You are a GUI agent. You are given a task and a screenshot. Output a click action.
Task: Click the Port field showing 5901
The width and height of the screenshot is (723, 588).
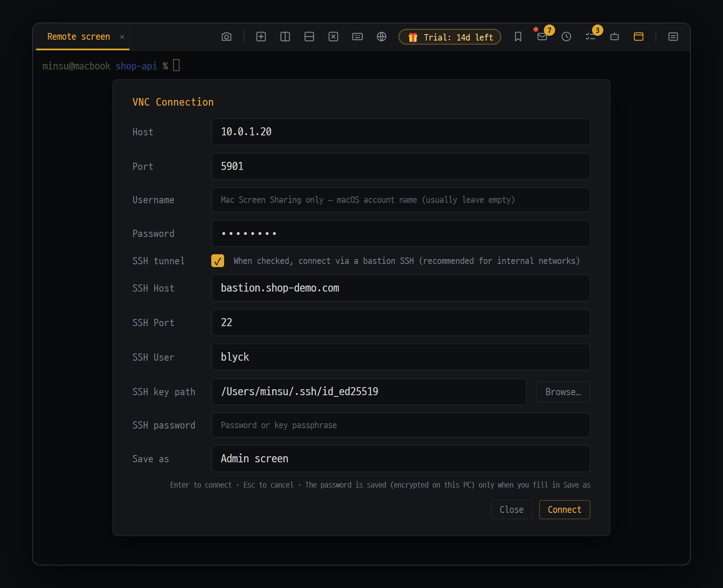[400, 166]
